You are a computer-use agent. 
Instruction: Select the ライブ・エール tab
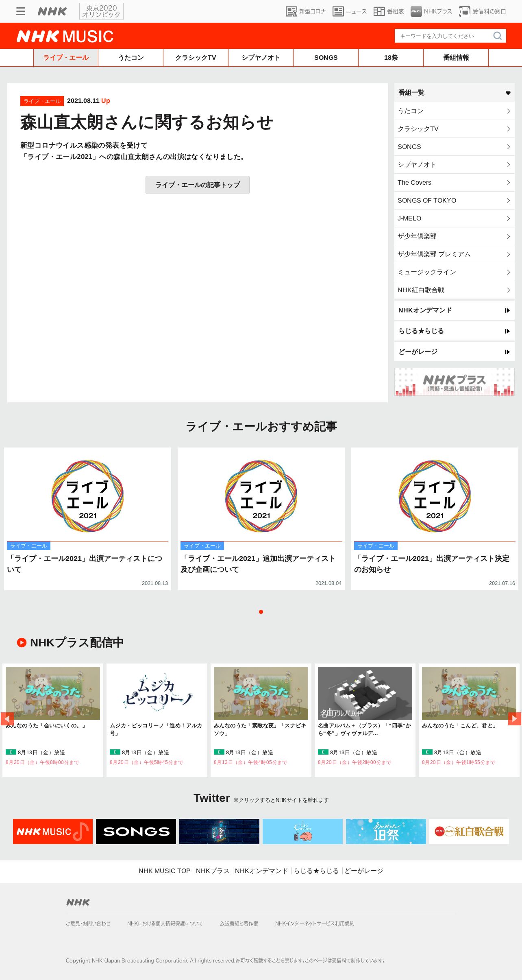(66, 58)
